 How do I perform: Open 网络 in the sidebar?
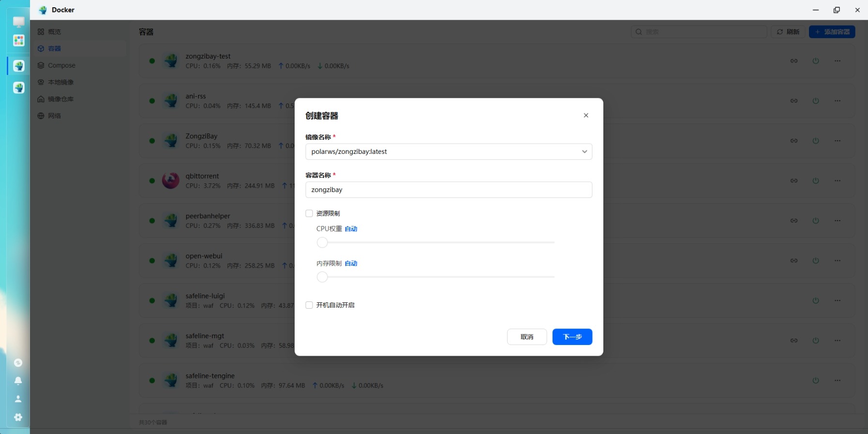click(79, 116)
